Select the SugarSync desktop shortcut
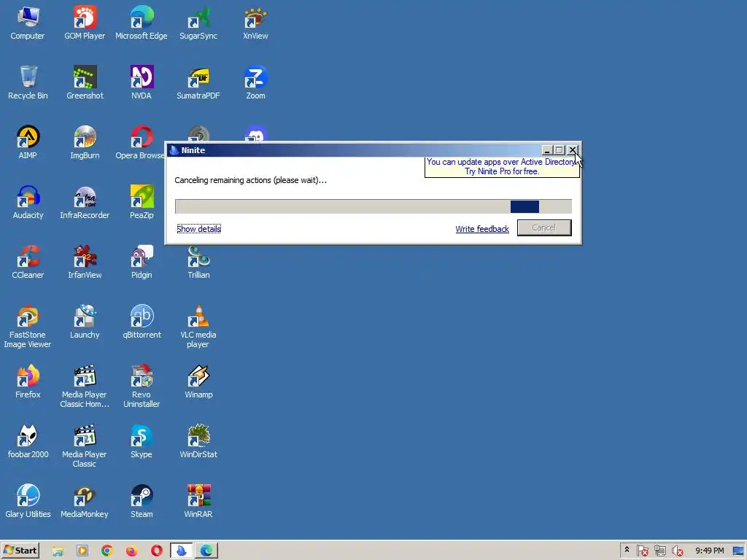This screenshot has width=747, height=560. [198, 23]
